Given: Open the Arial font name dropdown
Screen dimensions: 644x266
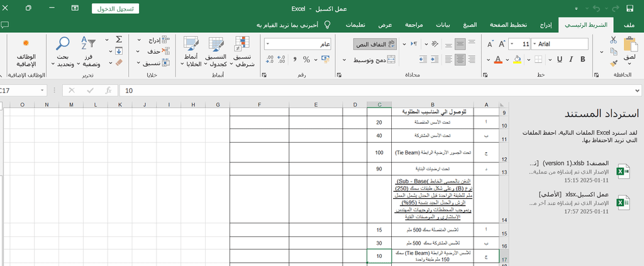Looking at the screenshot, I should pyautogui.click(x=534, y=44).
